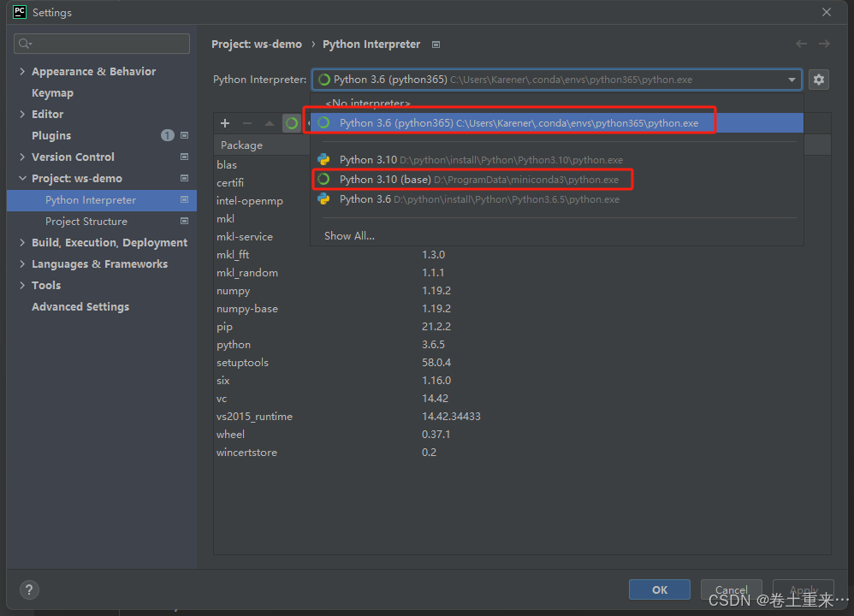
Task: Expand the Tools section
Action: click(22, 286)
